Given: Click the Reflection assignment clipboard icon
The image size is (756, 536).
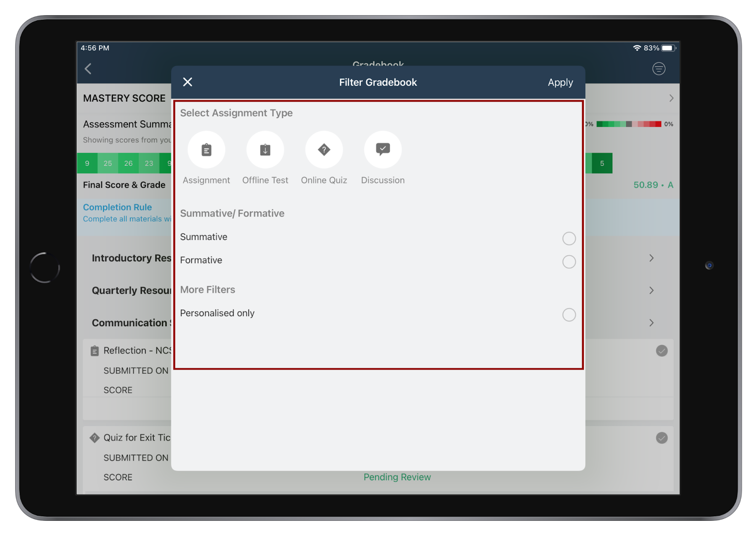Looking at the screenshot, I should [94, 351].
